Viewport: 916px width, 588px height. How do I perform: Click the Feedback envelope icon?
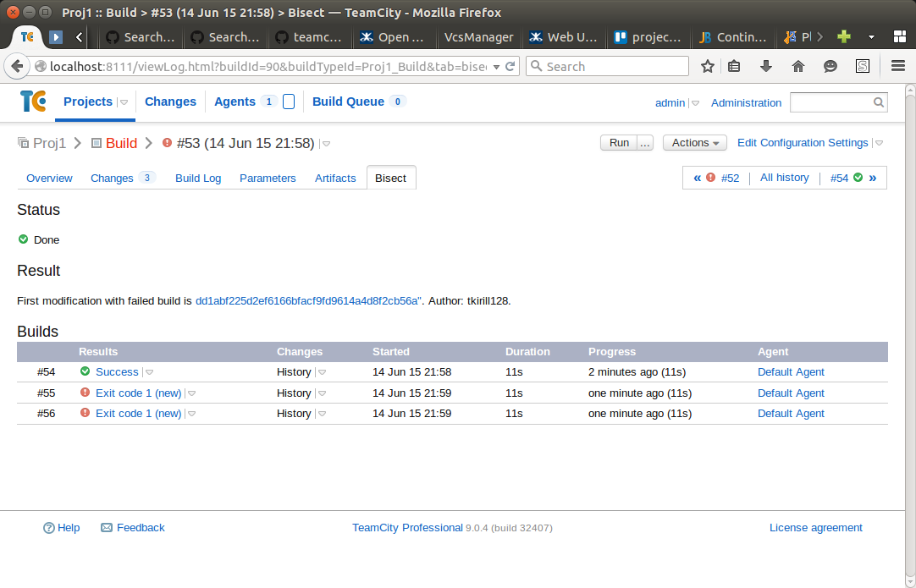107,528
